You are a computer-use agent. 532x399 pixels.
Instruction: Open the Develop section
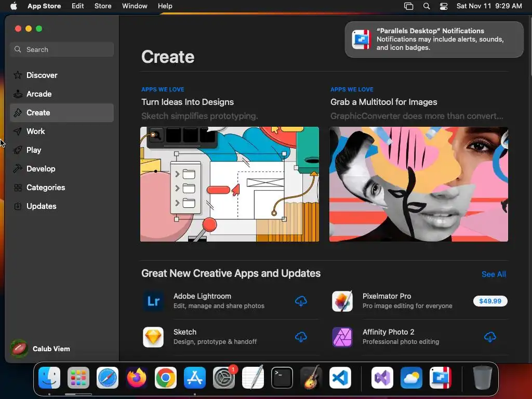[x=62, y=169]
